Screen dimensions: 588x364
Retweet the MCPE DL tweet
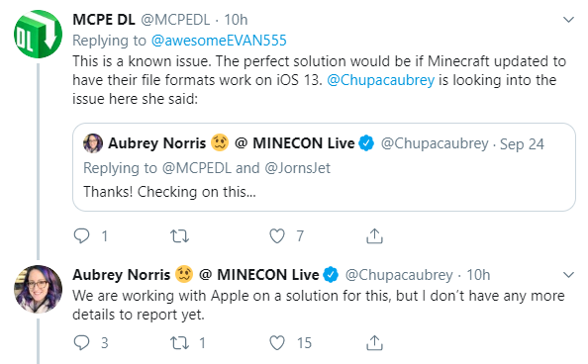point(179,236)
